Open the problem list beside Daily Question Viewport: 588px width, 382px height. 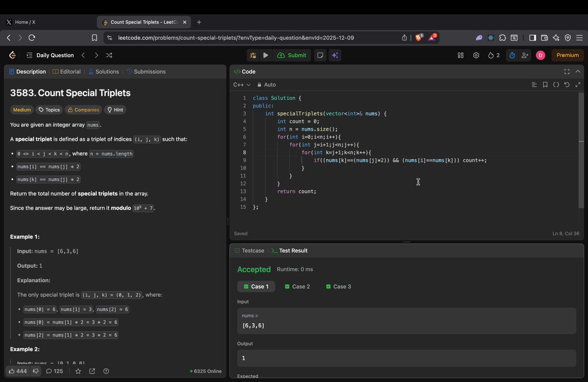(29, 55)
